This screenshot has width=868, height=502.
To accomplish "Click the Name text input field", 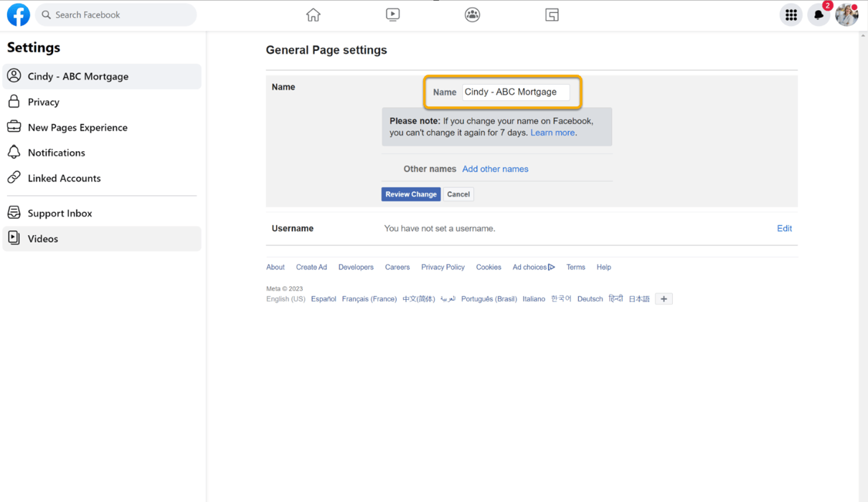I will 515,93.
